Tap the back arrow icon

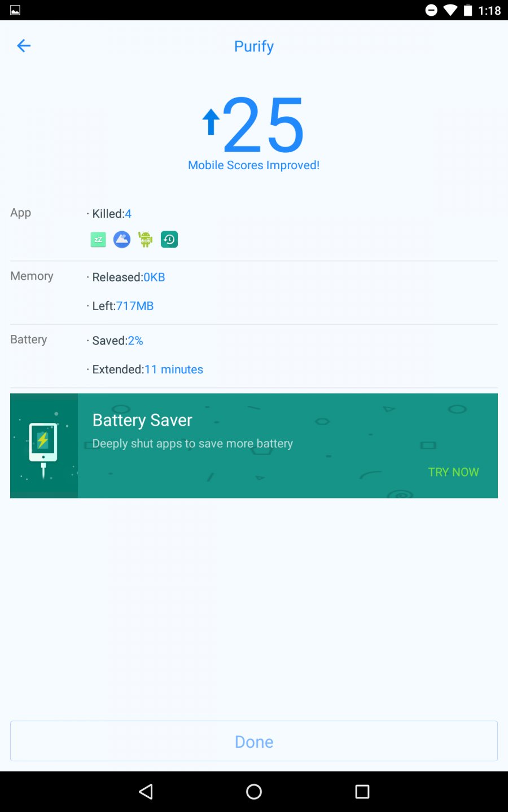(x=24, y=46)
